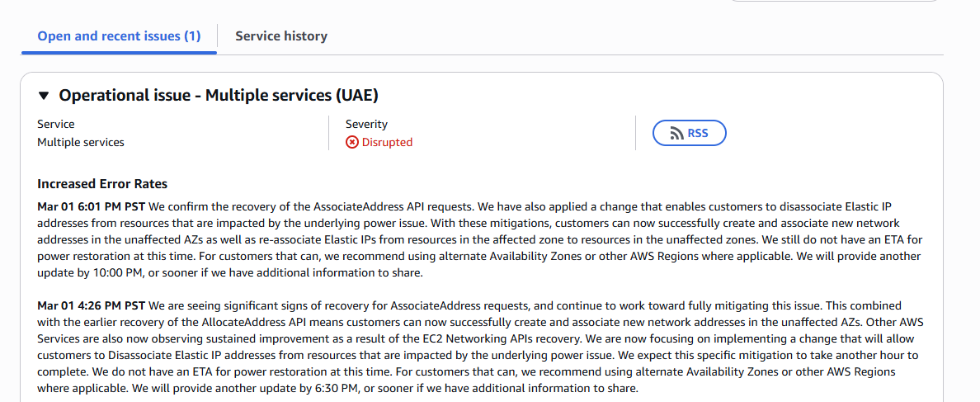
Task: Open the RSS button
Action: [690, 133]
